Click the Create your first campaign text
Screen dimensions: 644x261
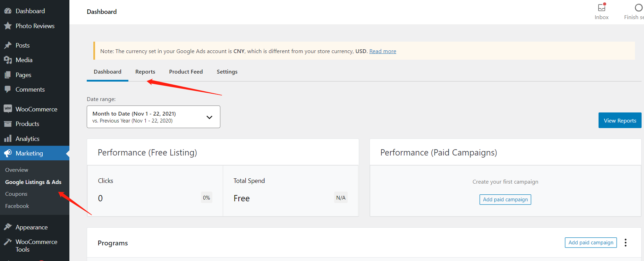point(505,182)
